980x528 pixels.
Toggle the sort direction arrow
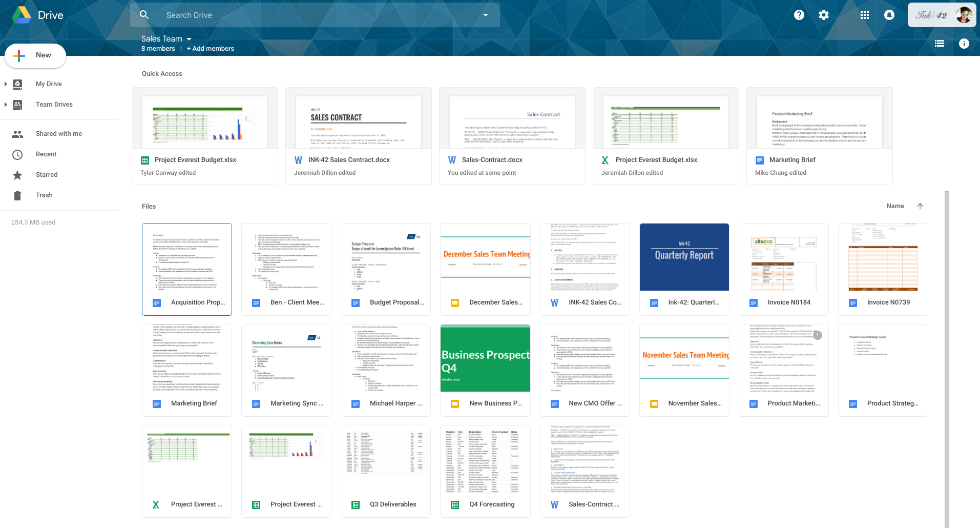(920, 206)
